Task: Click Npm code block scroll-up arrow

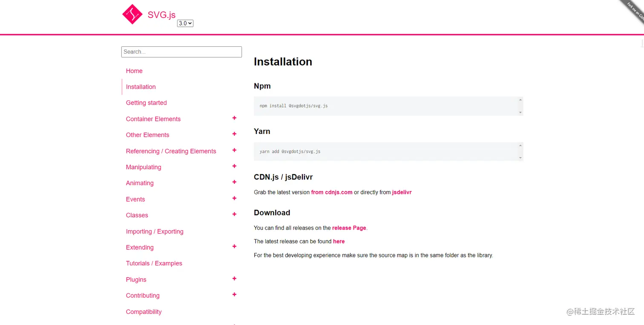Action: 520,100
